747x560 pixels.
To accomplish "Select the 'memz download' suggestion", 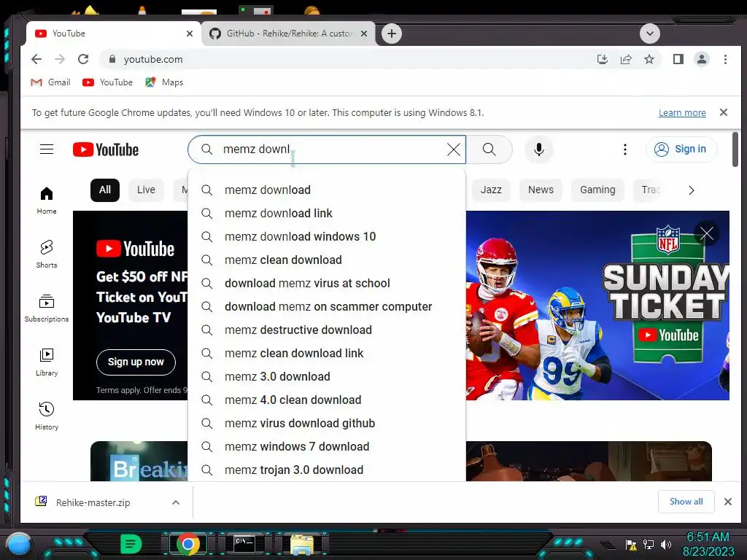I will coord(327,190).
